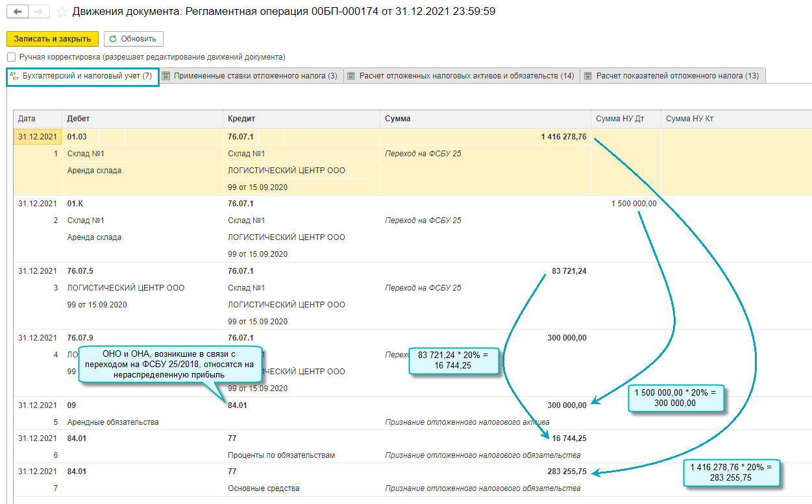Click the Обновить refresh button
The image size is (812, 504).
click(134, 39)
